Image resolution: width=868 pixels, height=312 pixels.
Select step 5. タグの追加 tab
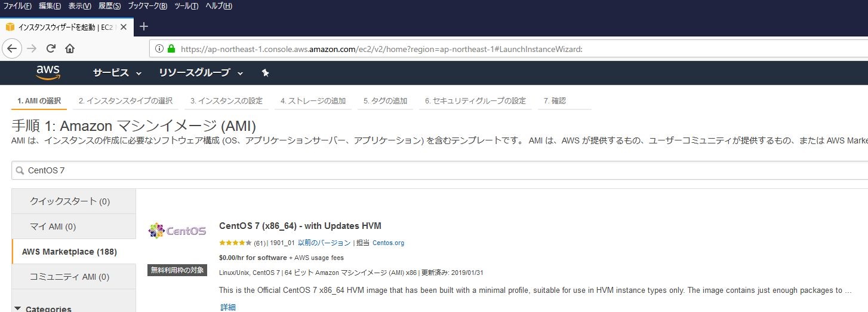click(x=385, y=101)
